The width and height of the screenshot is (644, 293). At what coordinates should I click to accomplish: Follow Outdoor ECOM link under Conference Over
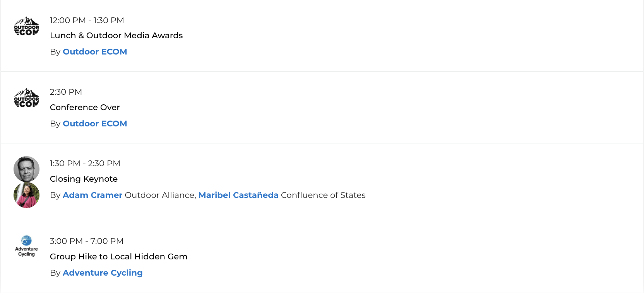pyautogui.click(x=95, y=124)
